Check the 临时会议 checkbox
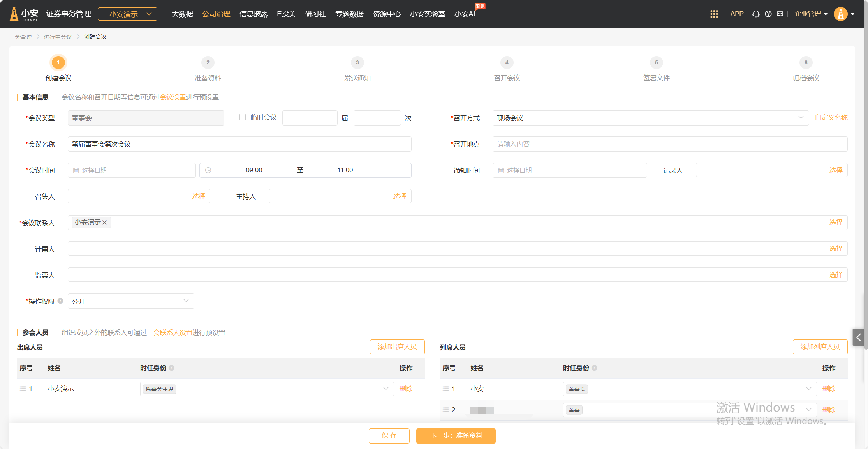This screenshot has height=449, width=868. (x=243, y=117)
